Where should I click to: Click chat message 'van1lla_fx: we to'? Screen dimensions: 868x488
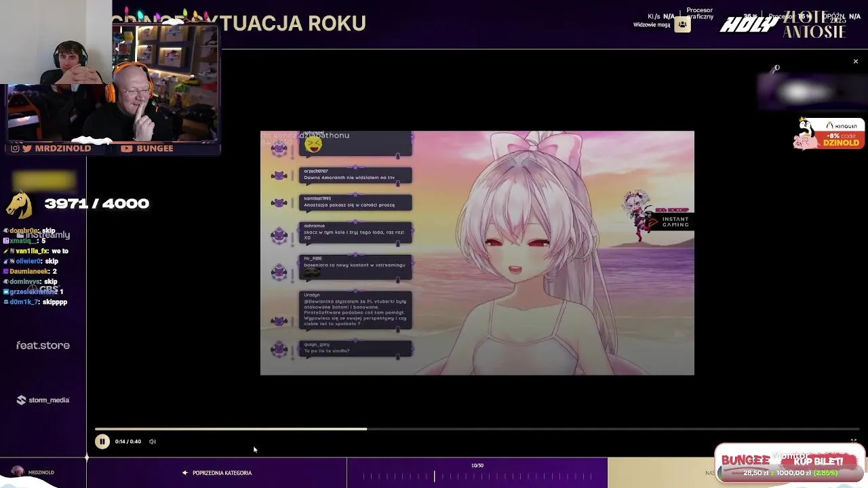click(x=37, y=251)
